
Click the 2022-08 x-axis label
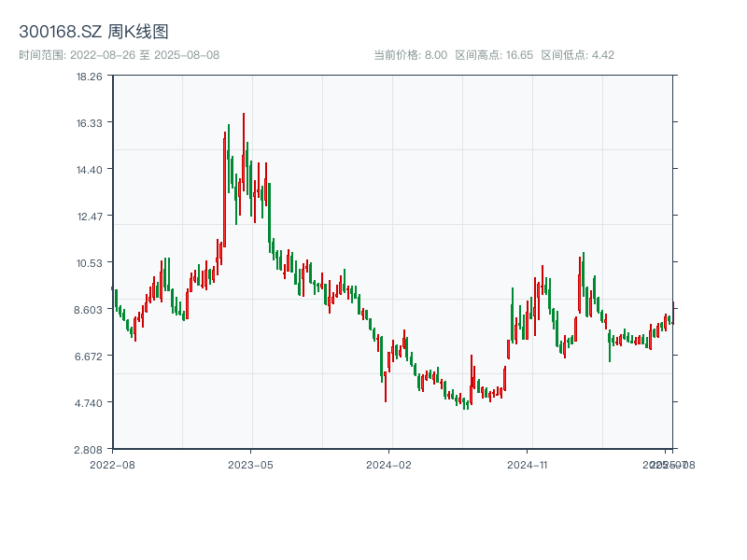pos(114,463)
